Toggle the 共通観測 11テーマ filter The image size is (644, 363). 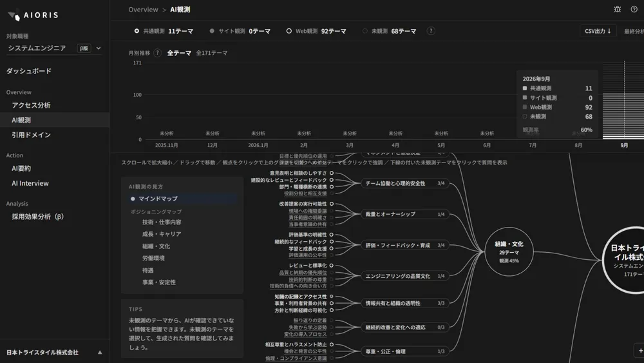point(164,31)
